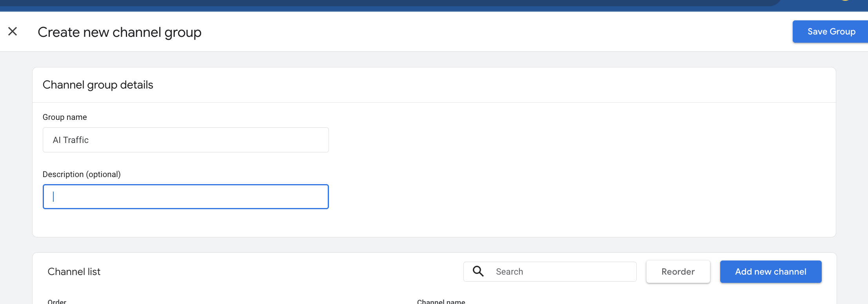Click the blinking text cursor in Description
Viewport: 868px width, 304px height.
click(x=53, y=197)
